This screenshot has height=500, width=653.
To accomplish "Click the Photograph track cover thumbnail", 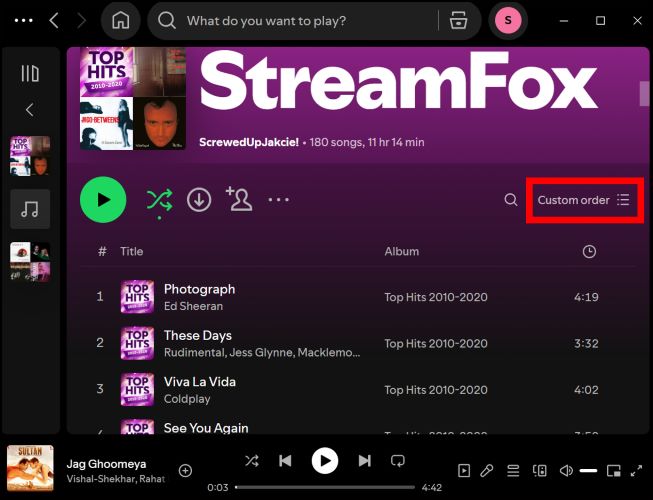I will 137,296.
